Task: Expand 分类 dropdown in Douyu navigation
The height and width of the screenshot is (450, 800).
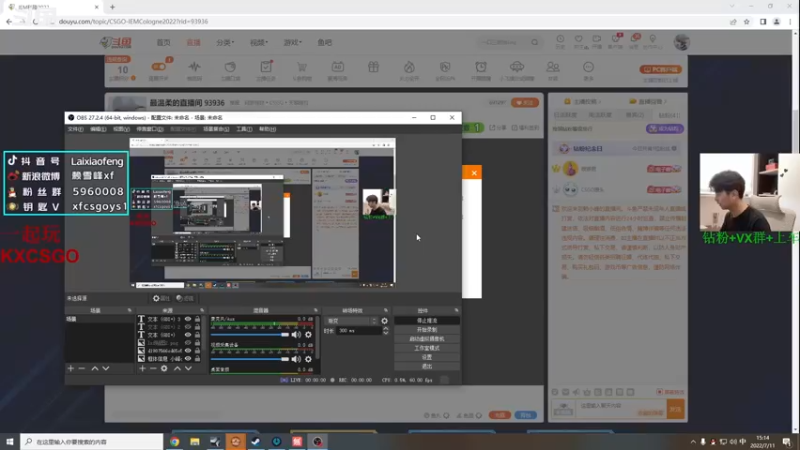Action: coord(224,42)
